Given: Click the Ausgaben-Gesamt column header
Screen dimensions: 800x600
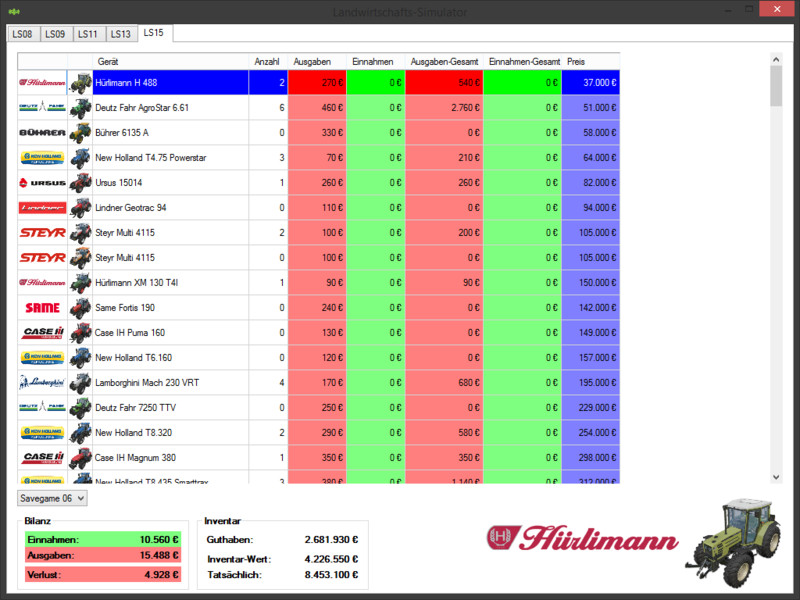Looking at the screenshot, I should pyautogui.click(x=443, y=61).
